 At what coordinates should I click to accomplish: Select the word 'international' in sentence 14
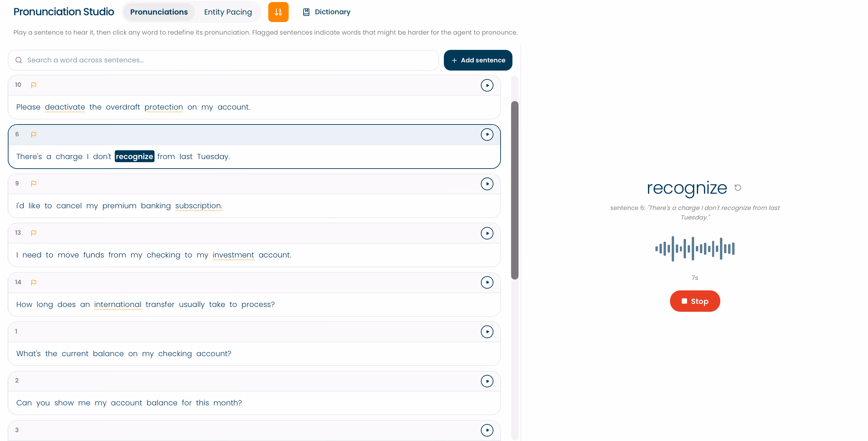click(118, 305)
